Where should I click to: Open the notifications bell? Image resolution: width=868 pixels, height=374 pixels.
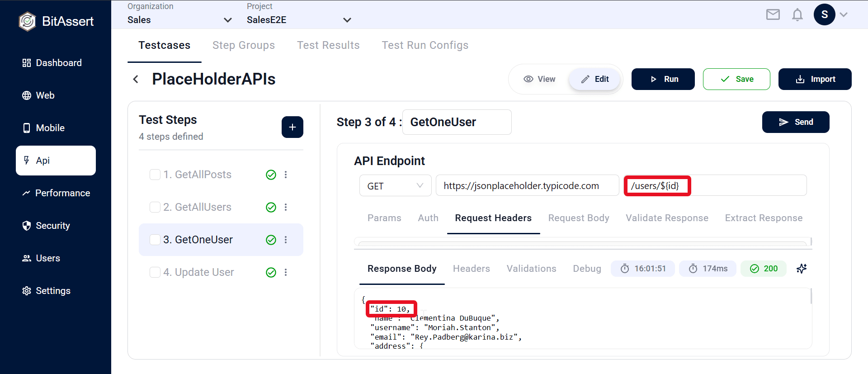[797, 15]
